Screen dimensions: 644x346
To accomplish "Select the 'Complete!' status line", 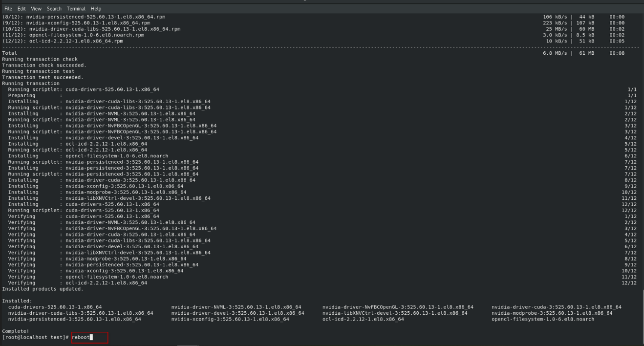I will tap(16, 331).
